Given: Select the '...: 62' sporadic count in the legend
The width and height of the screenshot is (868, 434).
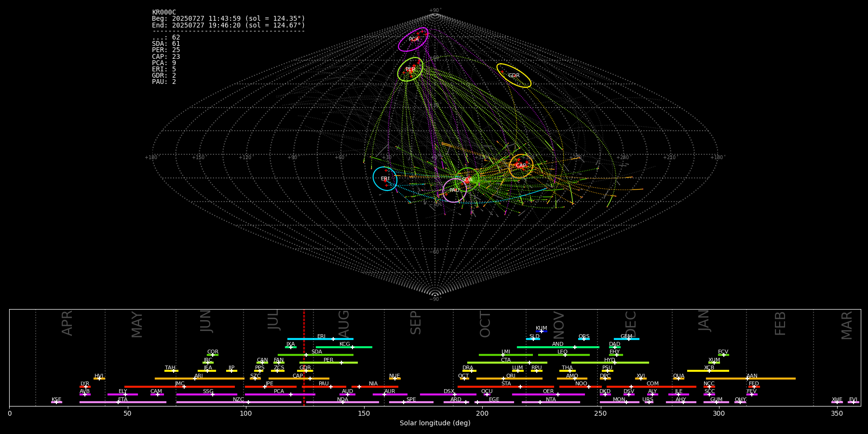Looking at the screenshot, I should (x=166, y=38).
